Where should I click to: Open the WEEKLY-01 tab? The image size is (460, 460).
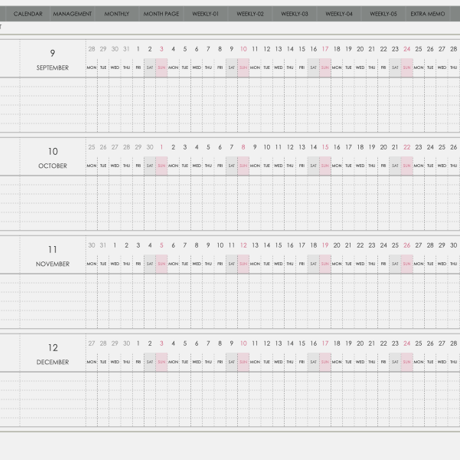pyautogui.click(x=205, y=14)
